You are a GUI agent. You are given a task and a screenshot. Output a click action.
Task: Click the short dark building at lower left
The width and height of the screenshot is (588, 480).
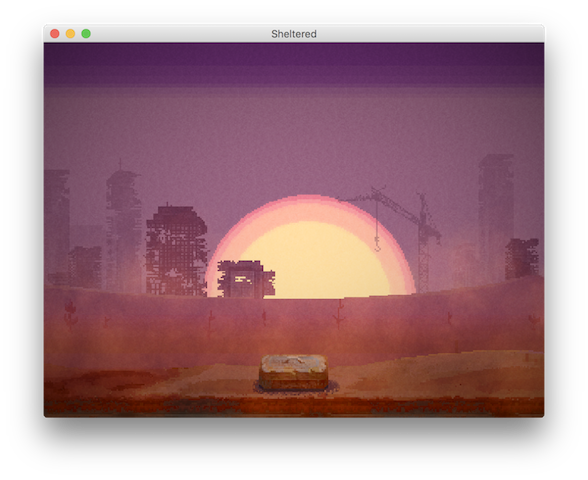pyautogui.click(x=86, y=267)
